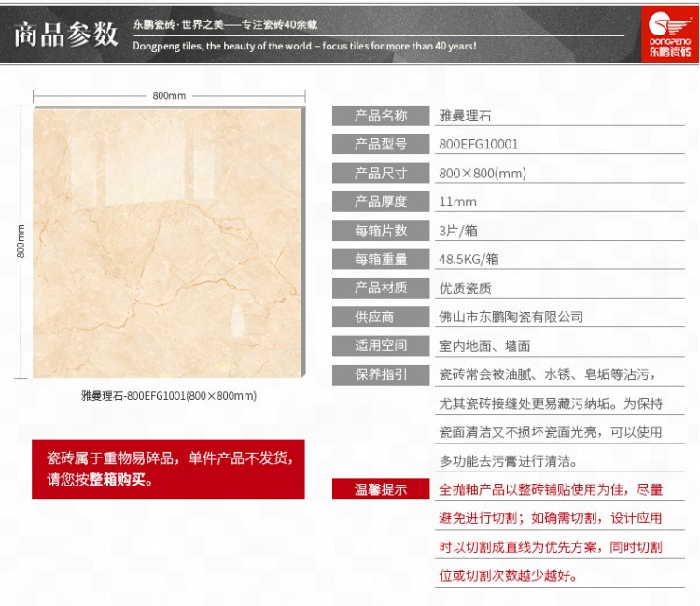Click the red line 位或切割次数越少越好

click(x=508, y=575)
